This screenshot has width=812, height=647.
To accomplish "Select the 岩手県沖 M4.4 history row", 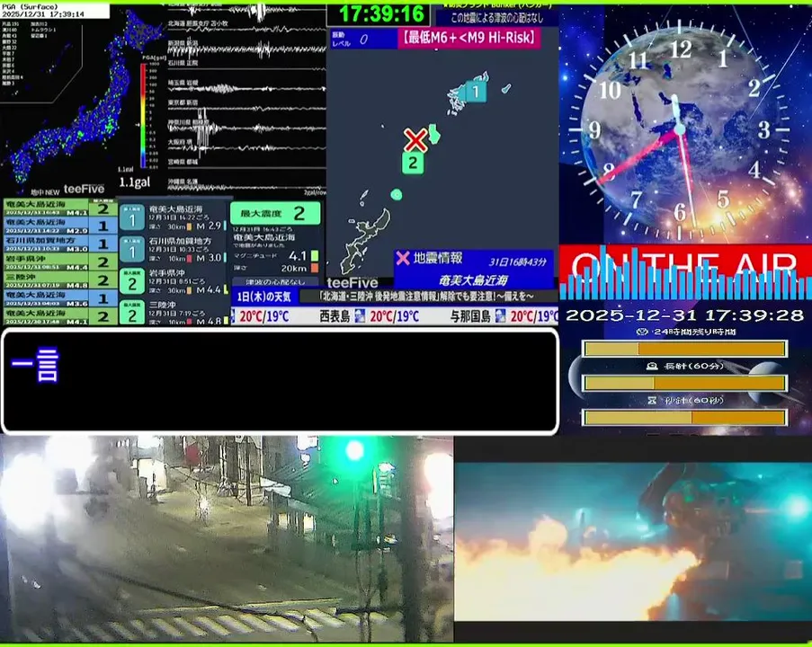I will click(x=60, y=261).
